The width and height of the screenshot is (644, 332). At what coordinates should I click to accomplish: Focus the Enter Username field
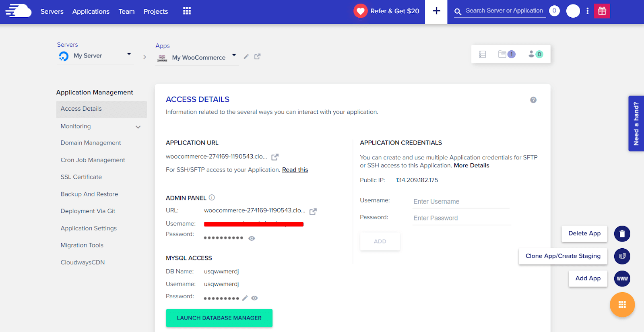[461, 202]
